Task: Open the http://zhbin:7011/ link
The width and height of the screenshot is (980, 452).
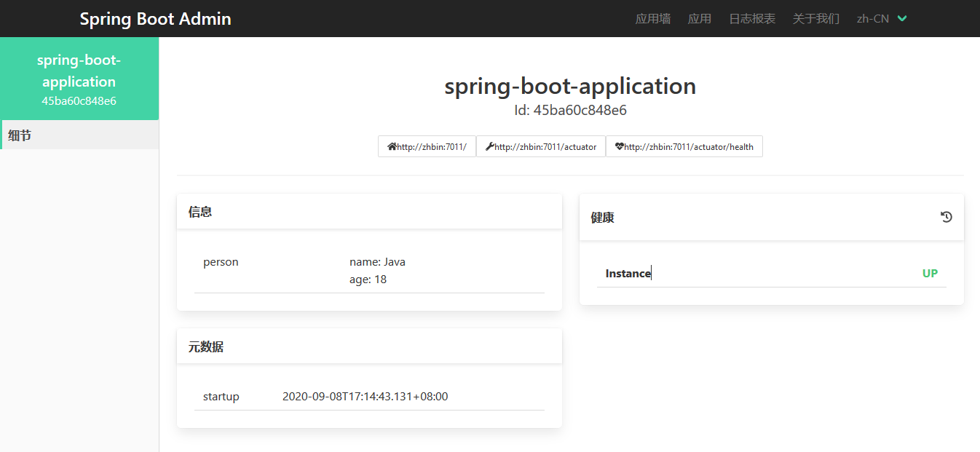Action: coord(427,146)
